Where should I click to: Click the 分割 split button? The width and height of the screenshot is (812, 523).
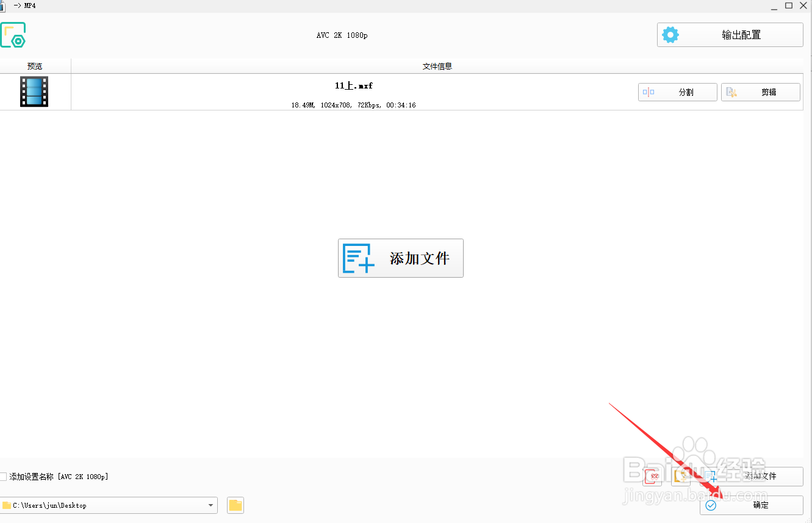tap(677, 92)
